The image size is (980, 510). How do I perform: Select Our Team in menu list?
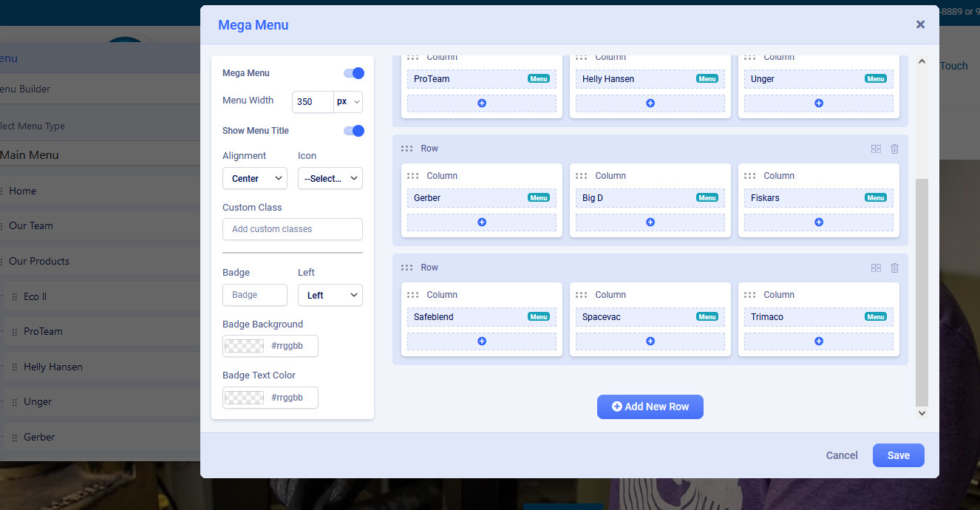tap(31, 226)
